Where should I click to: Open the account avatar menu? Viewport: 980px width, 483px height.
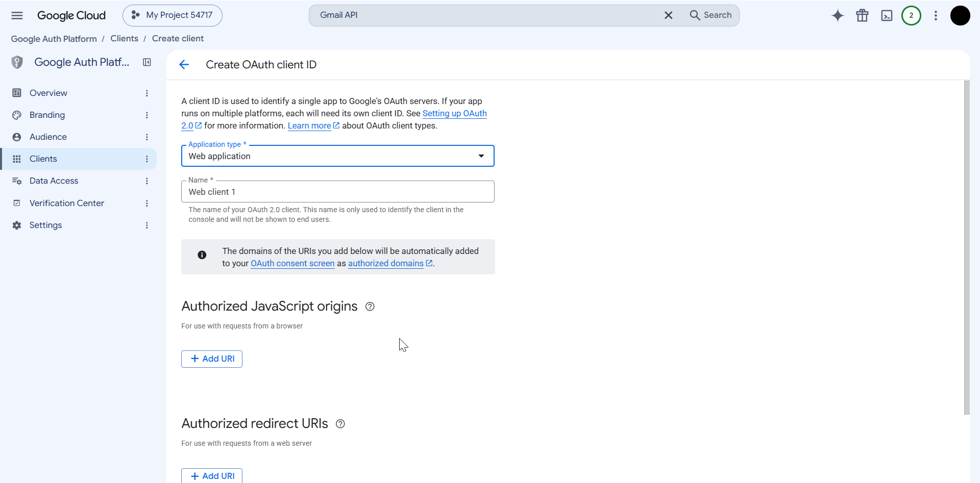(x=960, y=15)
